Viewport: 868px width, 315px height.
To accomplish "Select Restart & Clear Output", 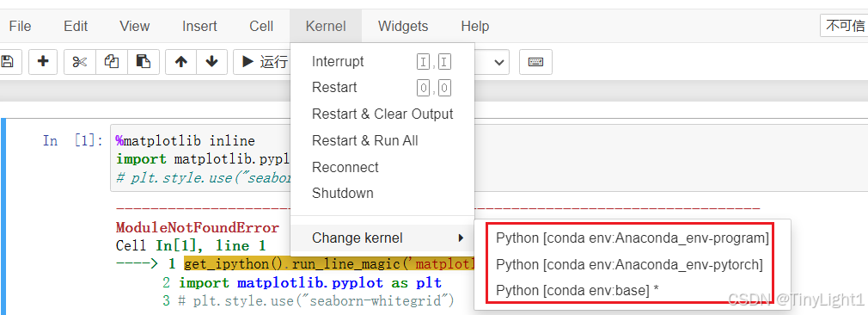I will point(382,114).
